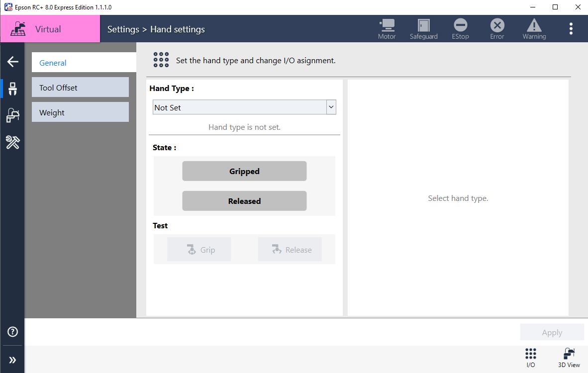Click the Gripped state button

(244, 171)
